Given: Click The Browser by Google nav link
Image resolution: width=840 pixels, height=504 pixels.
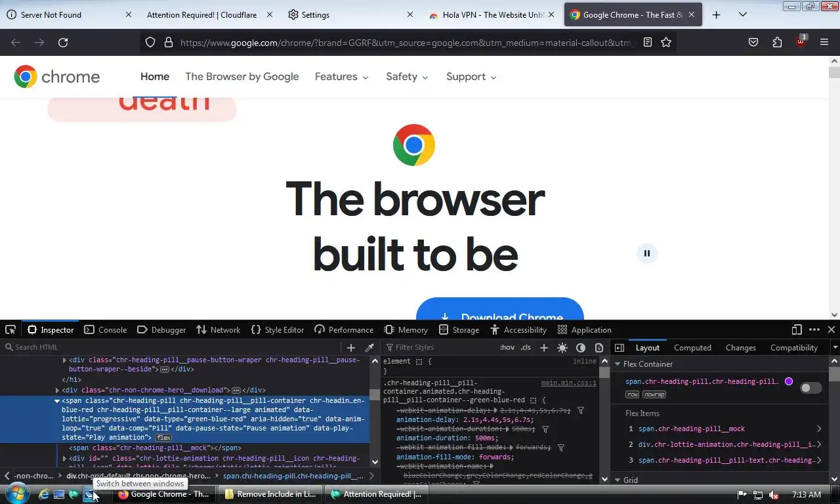Looking at the screenshot, I should pyautogui.click(x=242, y=77).
